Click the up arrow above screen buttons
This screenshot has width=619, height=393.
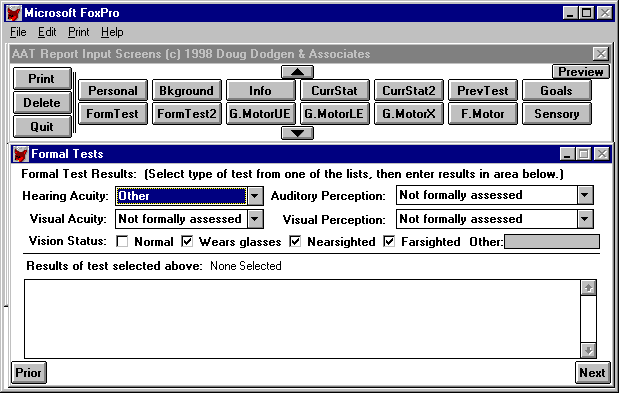(297, 72)
